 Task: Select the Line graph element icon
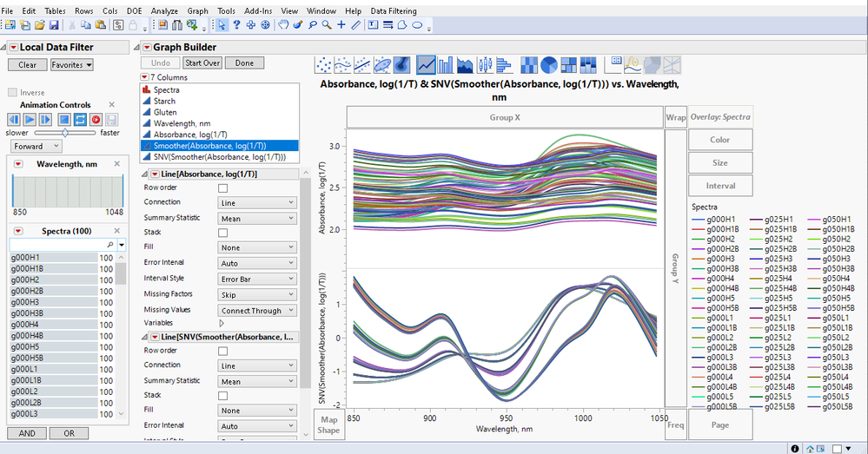426,65
